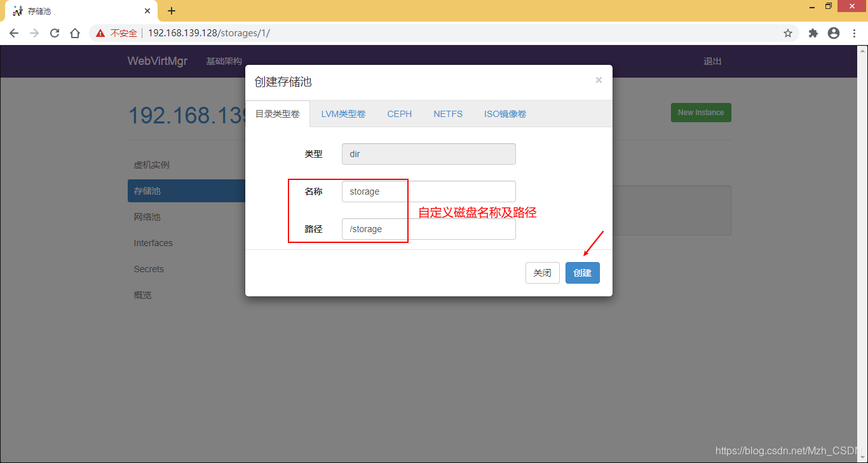Click the browser address bar URL
Screen dimensions: 868x463
click(x=209, y=33)
